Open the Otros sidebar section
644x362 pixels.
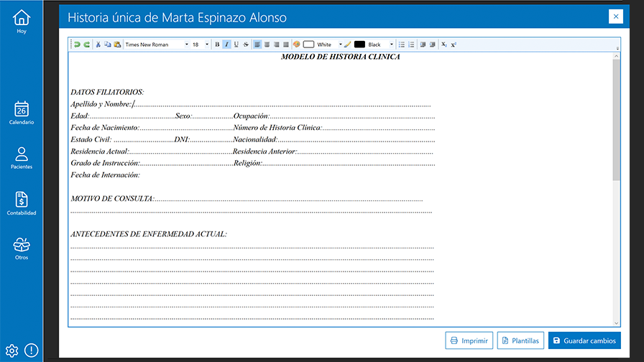tap(22, 249)
